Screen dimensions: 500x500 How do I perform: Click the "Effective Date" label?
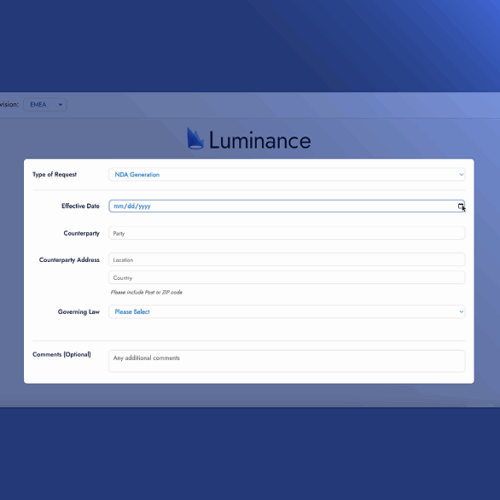tap(80, 206)
